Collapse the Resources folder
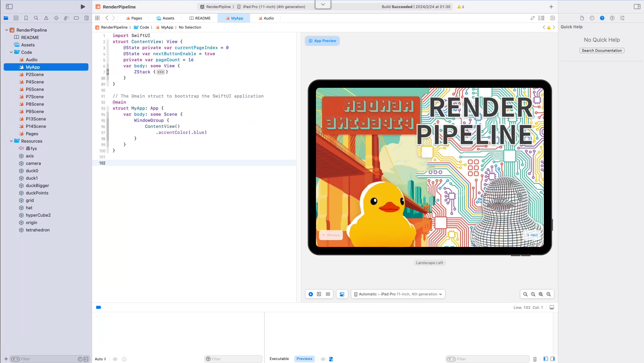 click(11, 141)
